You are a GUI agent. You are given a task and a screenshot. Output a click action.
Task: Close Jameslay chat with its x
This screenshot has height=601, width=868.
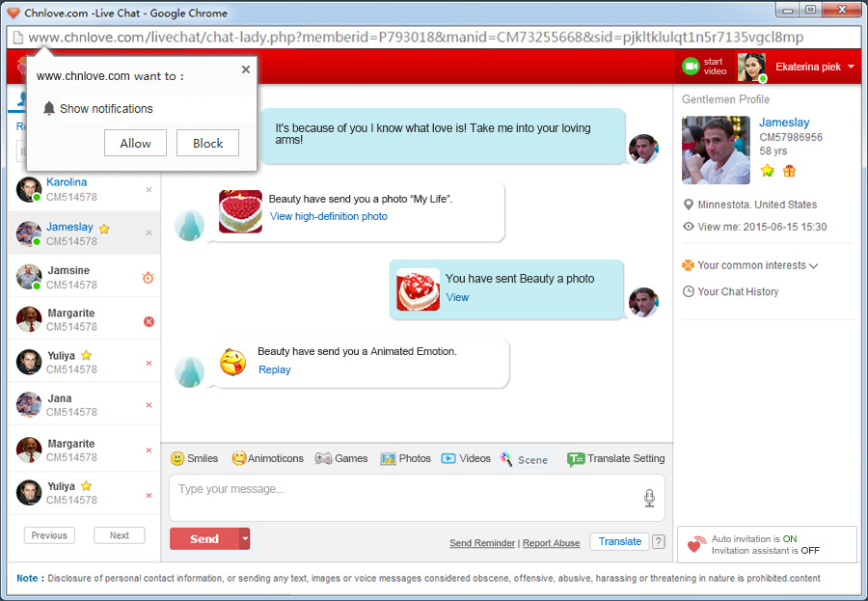click(x=149, y=232)
